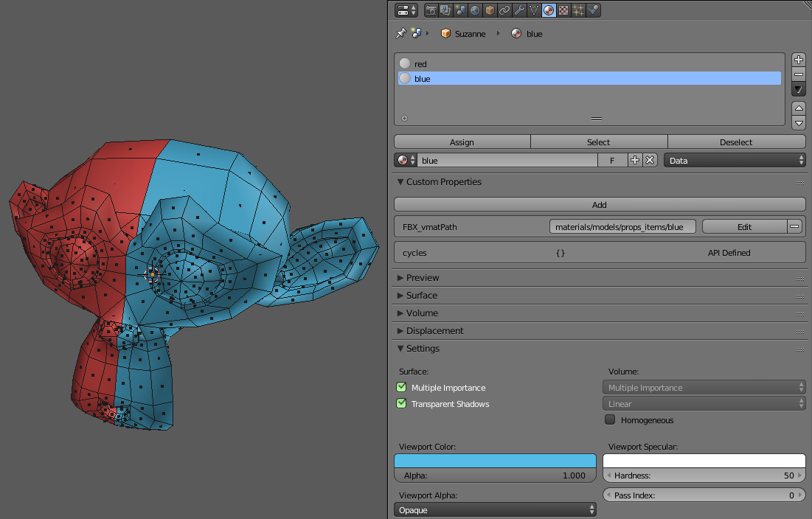
Task: Open the Modifiers properties tab (wrench icon)
Action: pos(519,10)
